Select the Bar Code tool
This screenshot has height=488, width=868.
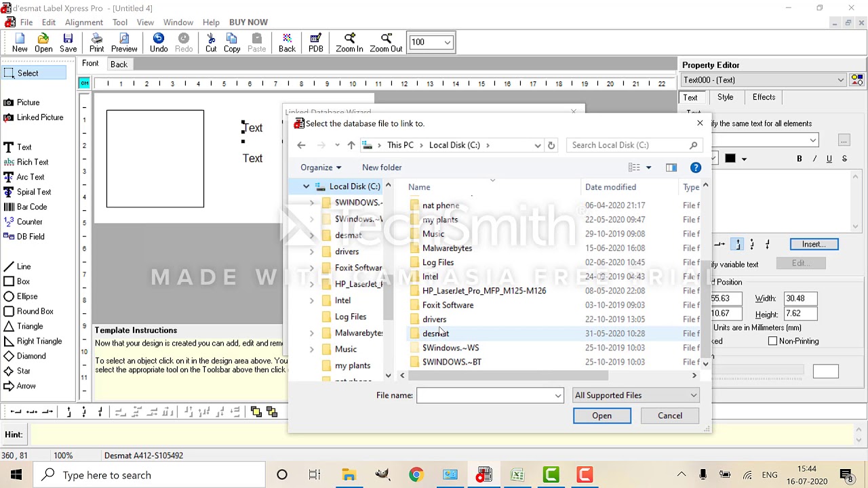(x=25, y=207)
